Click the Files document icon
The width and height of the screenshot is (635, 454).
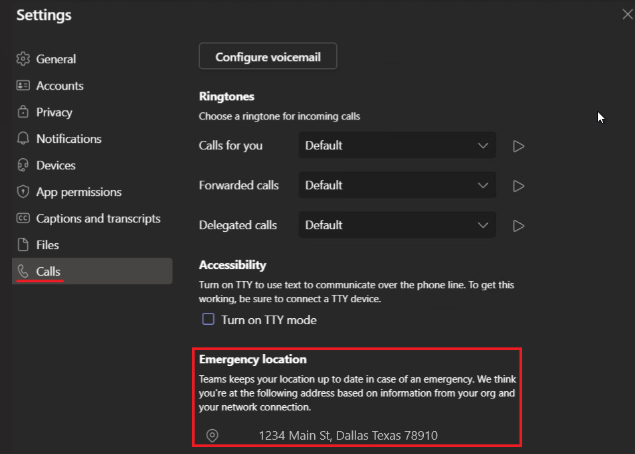click(23, 245)
